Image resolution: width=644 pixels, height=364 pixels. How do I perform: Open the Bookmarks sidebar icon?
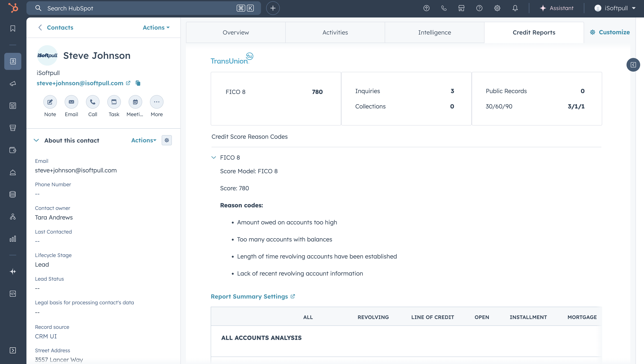tap(13, 29)
